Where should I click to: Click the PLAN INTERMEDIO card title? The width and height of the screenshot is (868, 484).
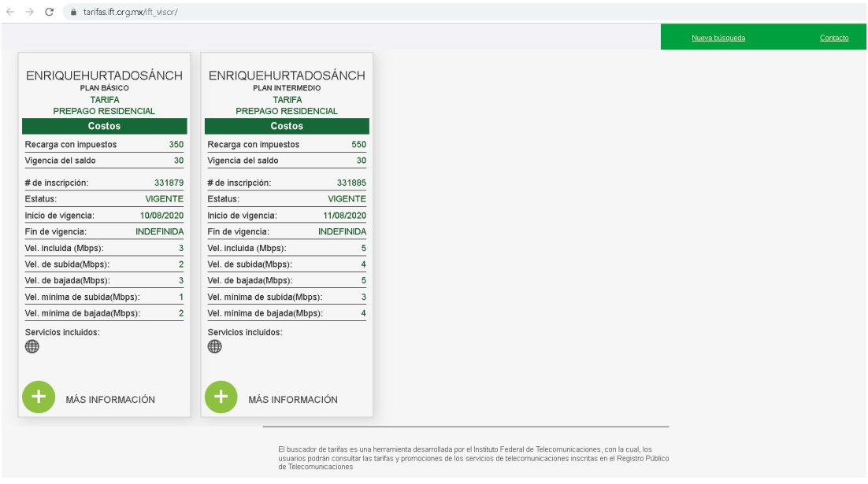pyautogui.click(x=287, y=88)
